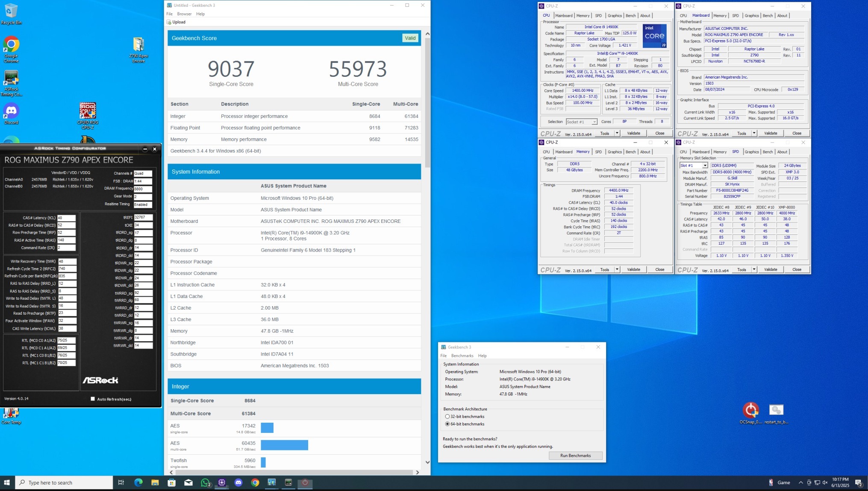Click the right arrow of the horizontal scrollbar
This screenshot has height=491, width=868.
(418, 472)
